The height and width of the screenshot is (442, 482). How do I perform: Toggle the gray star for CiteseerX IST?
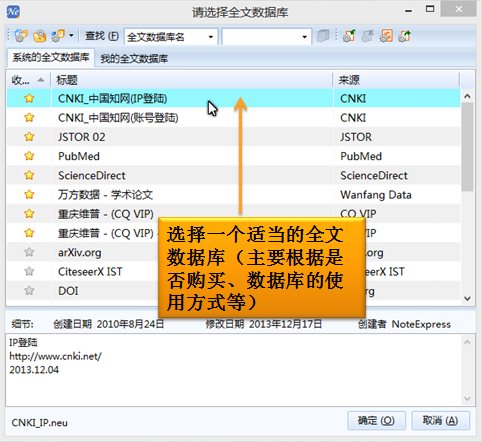(x=29, y=272)
